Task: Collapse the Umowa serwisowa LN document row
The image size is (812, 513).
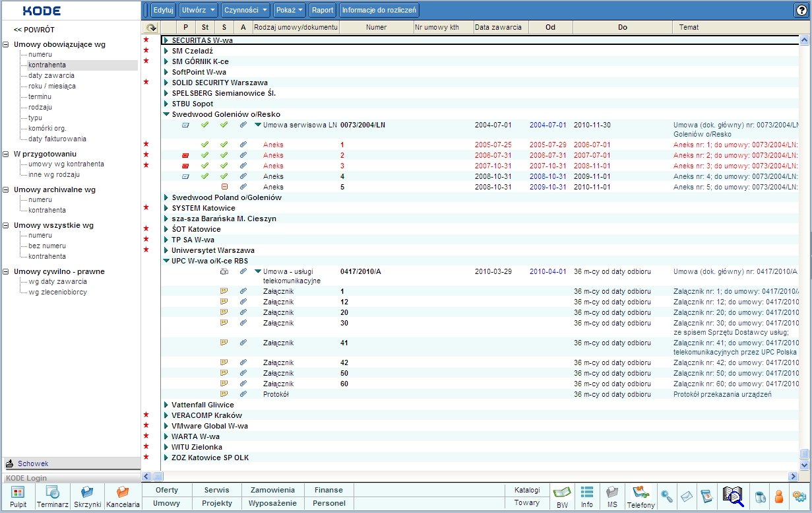Action: [x=258, y=125]
